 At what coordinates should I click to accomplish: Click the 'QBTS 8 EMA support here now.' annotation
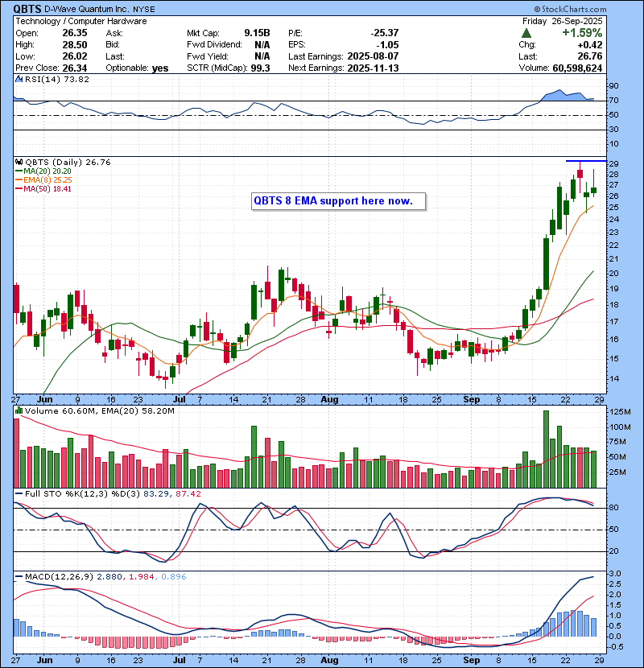tap(338, 201)
